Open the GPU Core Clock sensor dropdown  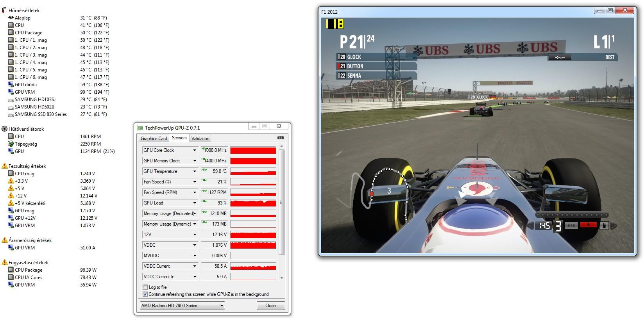[x=195, y=150]
